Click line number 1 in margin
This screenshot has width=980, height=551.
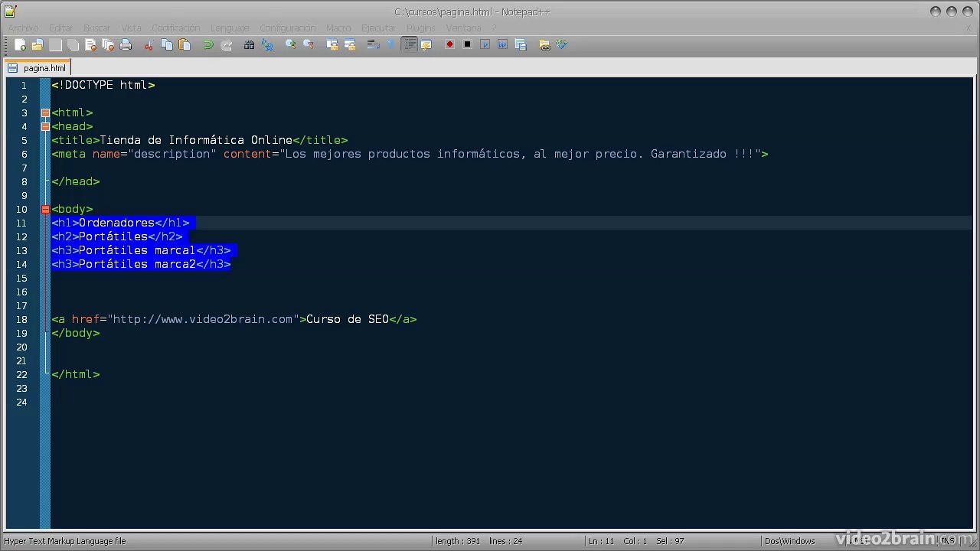click(x=24, y=86)
